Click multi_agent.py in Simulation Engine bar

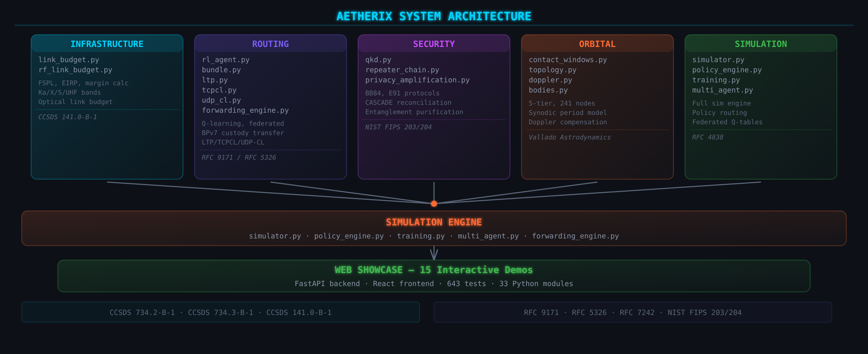point(488,236)
